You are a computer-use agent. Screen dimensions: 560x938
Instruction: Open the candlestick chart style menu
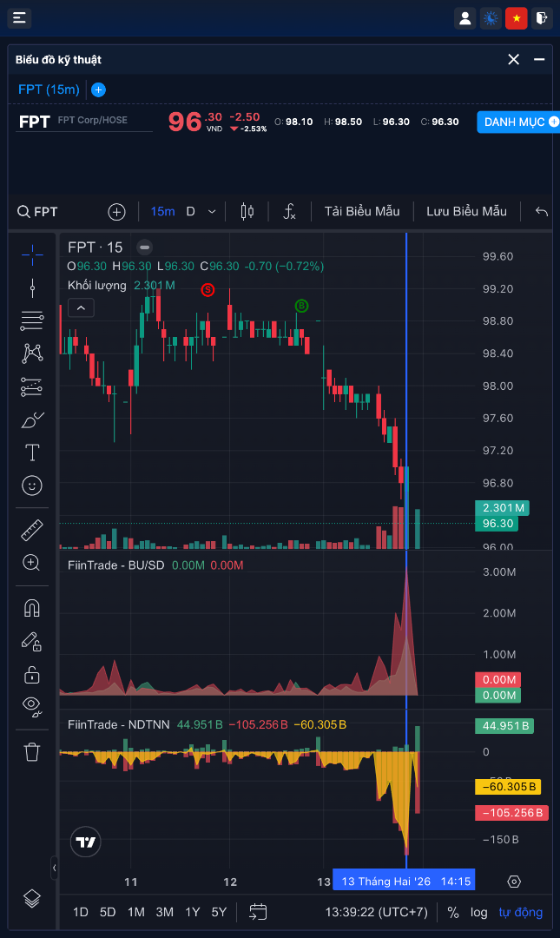[x=247, y=211]
